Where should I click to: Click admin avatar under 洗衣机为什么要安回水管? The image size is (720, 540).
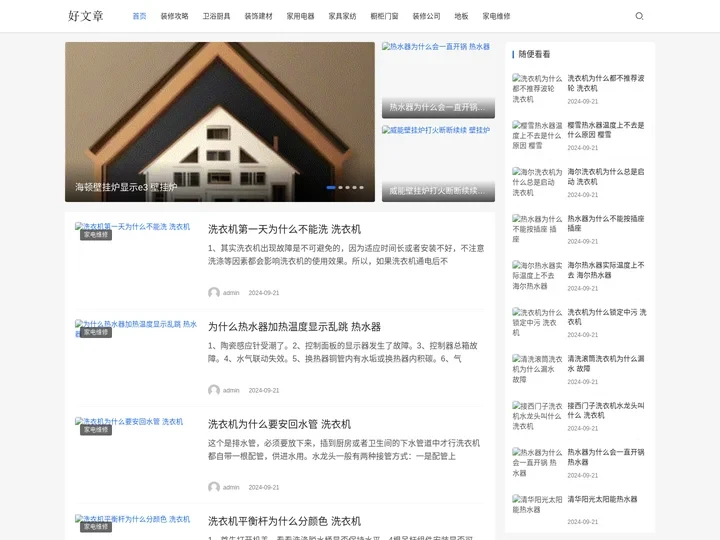(x=214, y=487)
